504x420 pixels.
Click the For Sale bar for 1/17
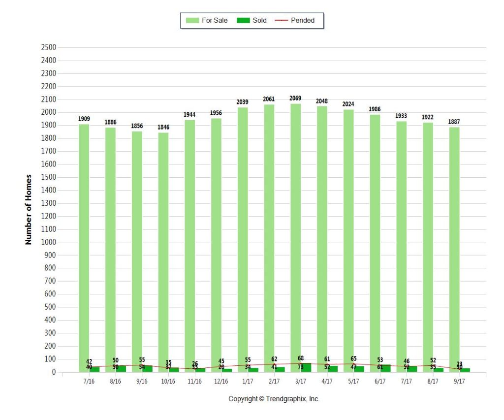(x=243, y=240)
